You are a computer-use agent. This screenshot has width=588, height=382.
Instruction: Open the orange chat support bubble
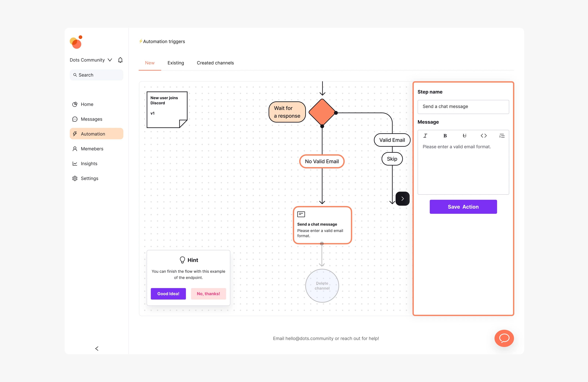tap(504, 338)
